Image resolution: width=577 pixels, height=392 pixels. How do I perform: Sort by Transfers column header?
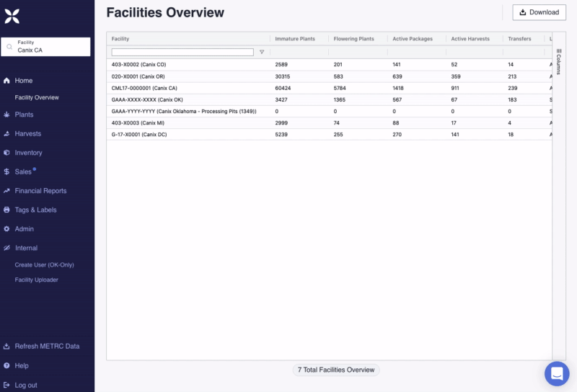[x=519, y=39]
